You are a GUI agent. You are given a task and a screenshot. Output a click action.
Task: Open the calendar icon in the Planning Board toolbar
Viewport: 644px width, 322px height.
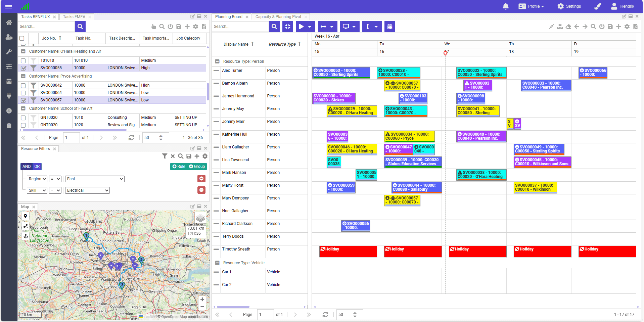389,27
